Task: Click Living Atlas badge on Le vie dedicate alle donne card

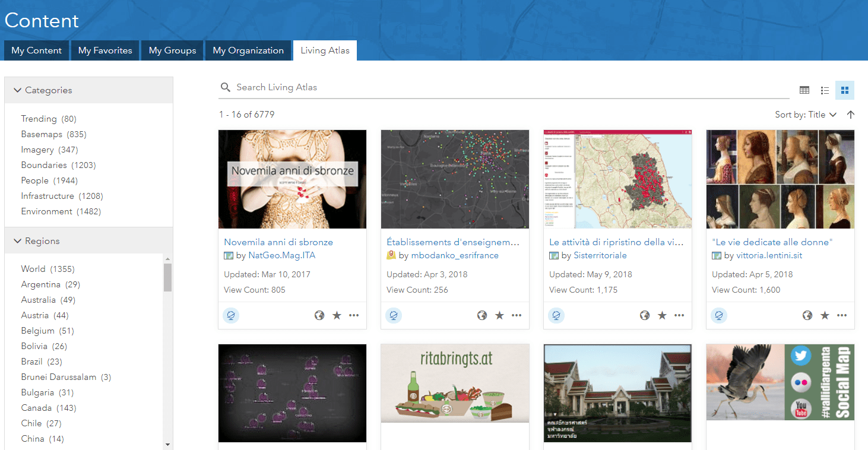Action: click(x=719, y=315)
